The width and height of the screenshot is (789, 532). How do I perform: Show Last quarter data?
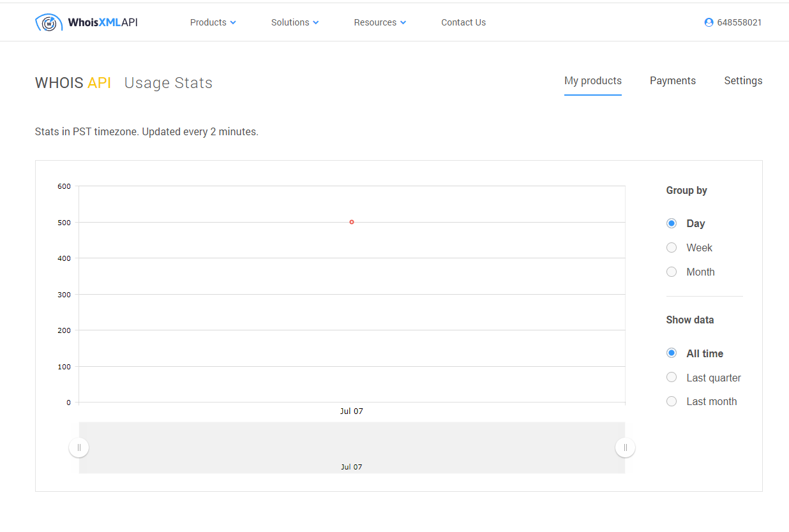click(672, 377)
